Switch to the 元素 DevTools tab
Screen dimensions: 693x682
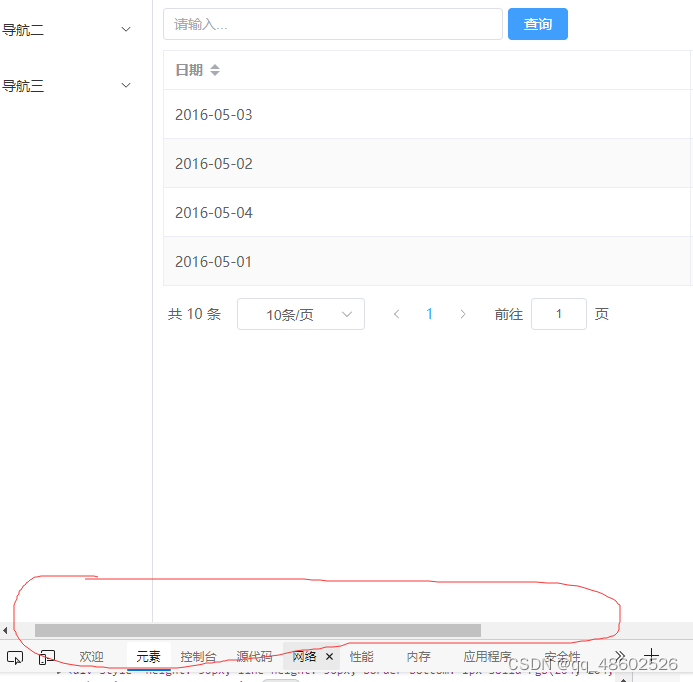148,657
